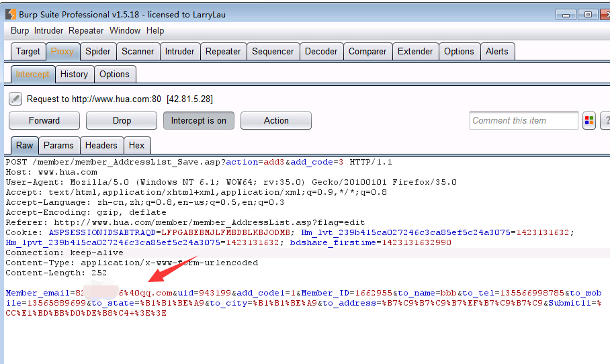Maximize the Burp Suite window
610x364 pixels.
tap(589, 15)
